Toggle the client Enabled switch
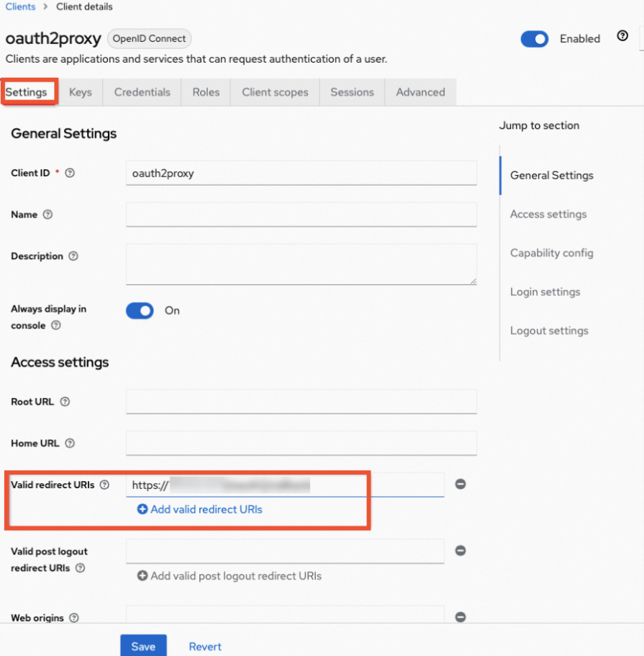The width and height of the screenshot is (644, 656). [535, 39]
